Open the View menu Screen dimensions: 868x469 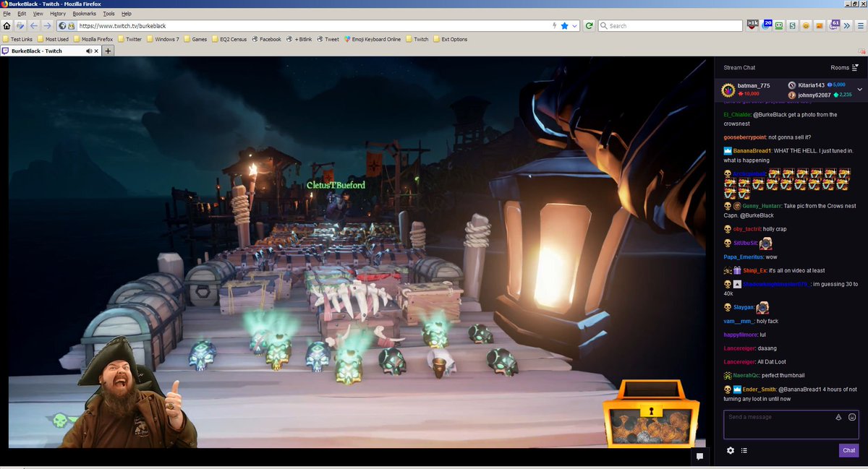(x=38, y=14)
